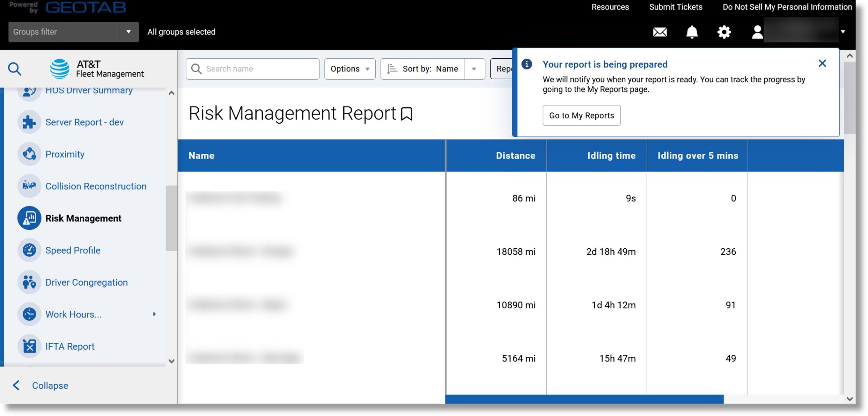Open the user profile icon
The width and height of the screenshot is (868, 416).
click(x=757, y=32)
